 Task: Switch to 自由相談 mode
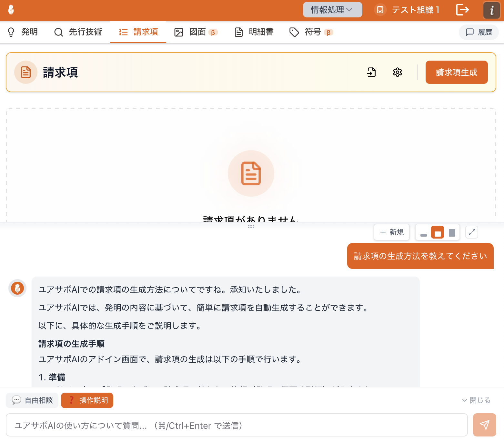click(x=32, y=400)
